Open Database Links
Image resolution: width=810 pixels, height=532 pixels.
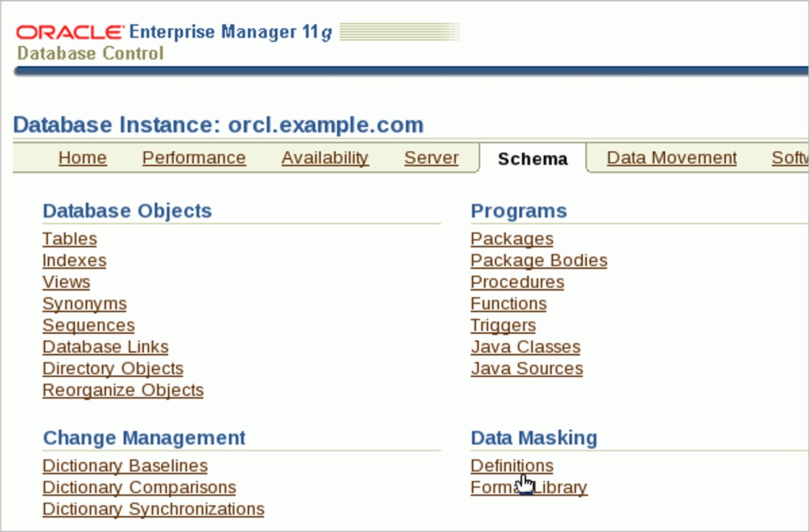(106, 347)
